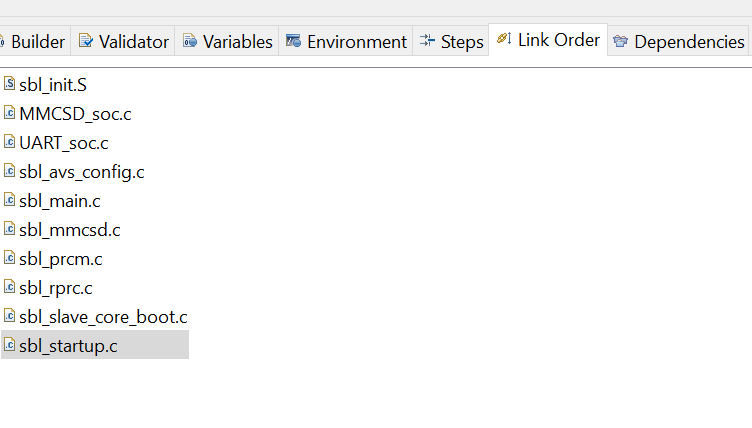Select sbl_main.c file name text

(x=60, y=201)
